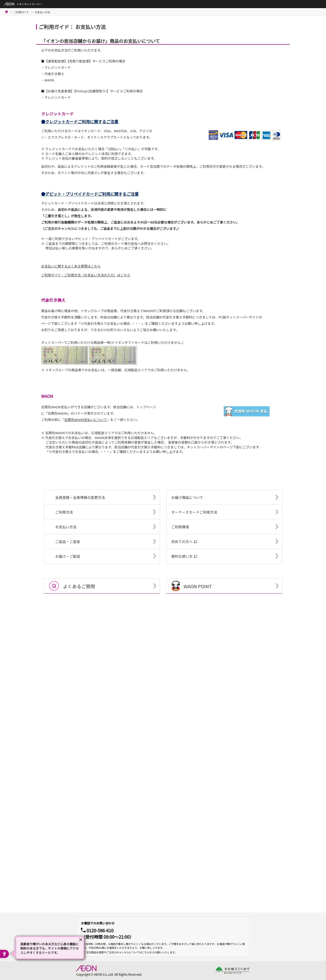
Task: Click chevron on オーナーズカードご利用方法 row
Action: [277, 512]
